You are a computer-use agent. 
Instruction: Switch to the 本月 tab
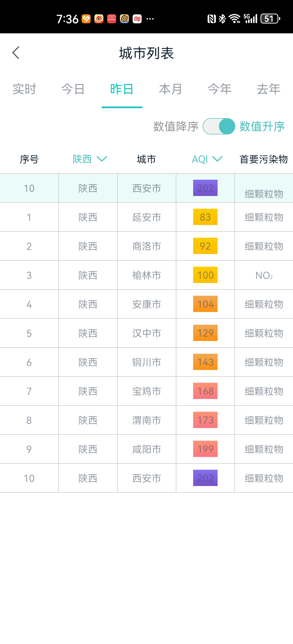point(171,89)
